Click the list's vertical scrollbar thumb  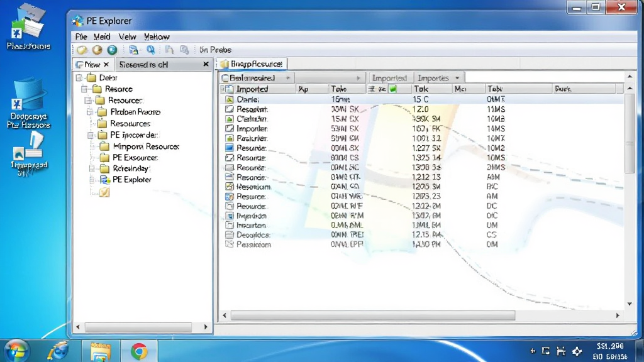click(x=630, y=133)
